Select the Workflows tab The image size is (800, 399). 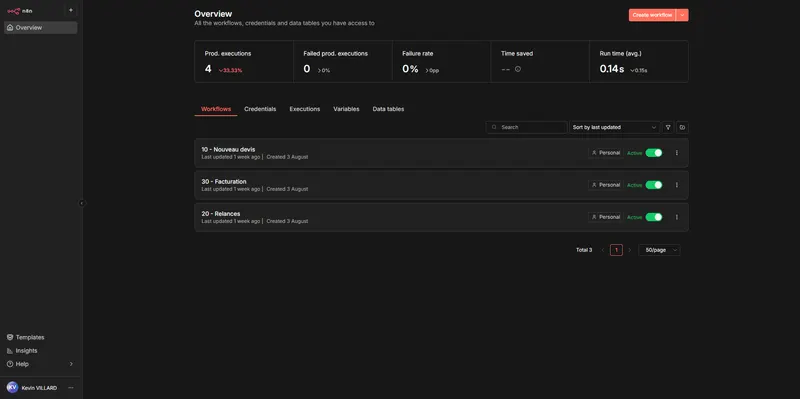click(216, 109)
